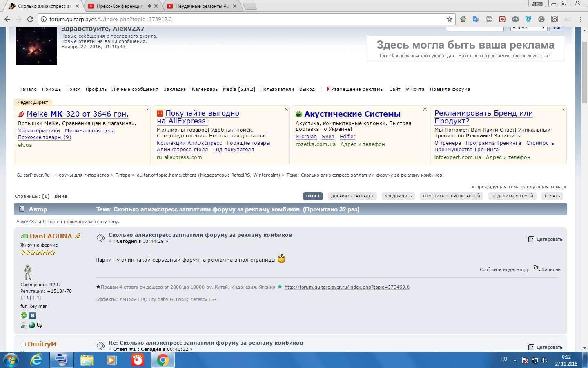Go back with the browser back arrow
Image resolution: width=588 pixels, height=368 pixels.
pyautogui.click(x=7, y=19)
